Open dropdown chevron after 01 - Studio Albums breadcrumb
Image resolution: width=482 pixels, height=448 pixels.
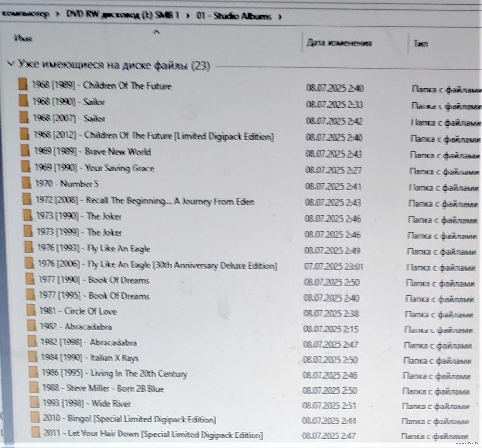(280, 16)
